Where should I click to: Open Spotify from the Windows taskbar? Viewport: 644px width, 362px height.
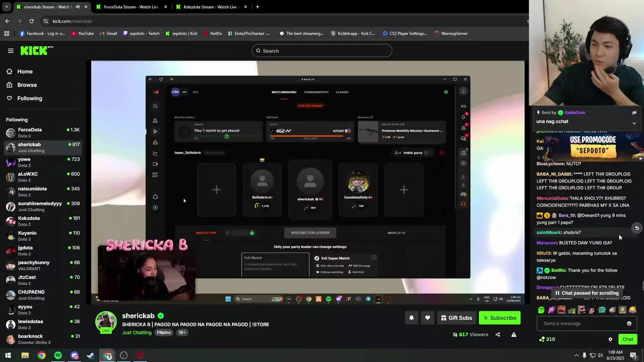click(x=58, y=355)
